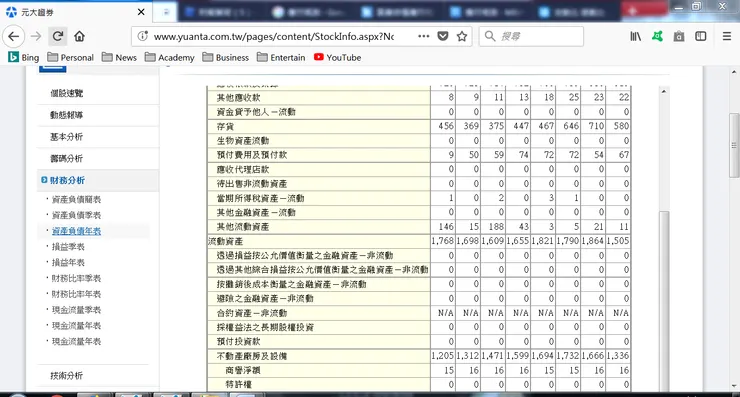Screen dimensions: 740x397
Task: Click the Pocket save icon
Action: (443, 36)
